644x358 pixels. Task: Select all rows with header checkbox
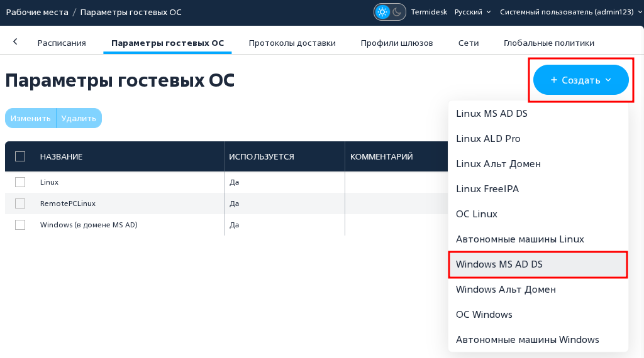click(20, 156)
